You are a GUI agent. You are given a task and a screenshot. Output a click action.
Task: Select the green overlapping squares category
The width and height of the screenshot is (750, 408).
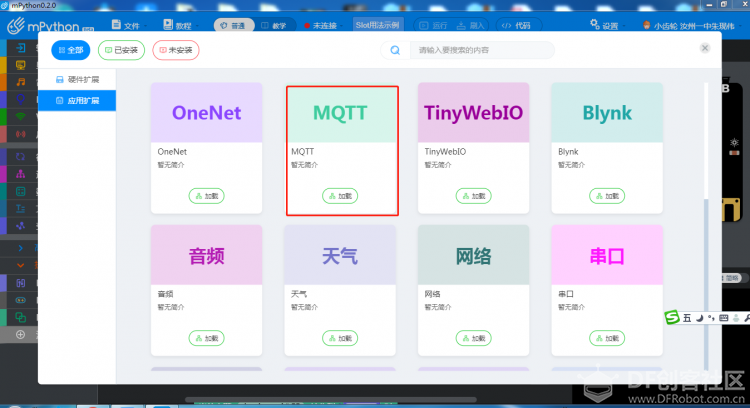tap(21, 317)
